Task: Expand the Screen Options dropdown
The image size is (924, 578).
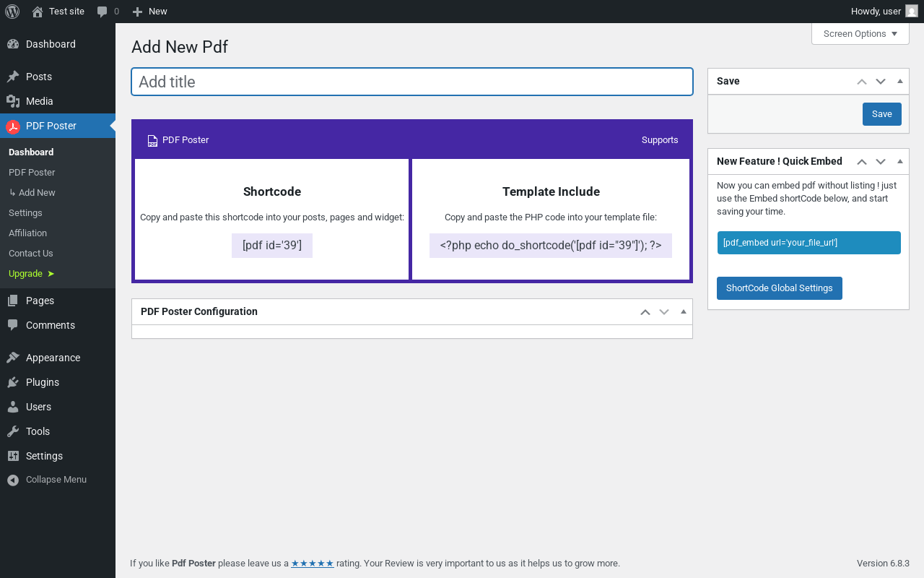Action: [860, 34]
